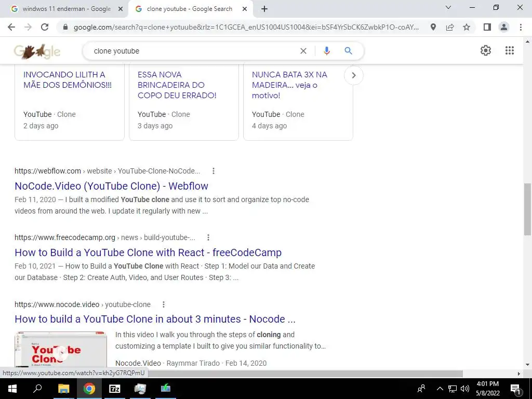Open the taskbar clock showing 4:01 PM

(x=487, y=389)
